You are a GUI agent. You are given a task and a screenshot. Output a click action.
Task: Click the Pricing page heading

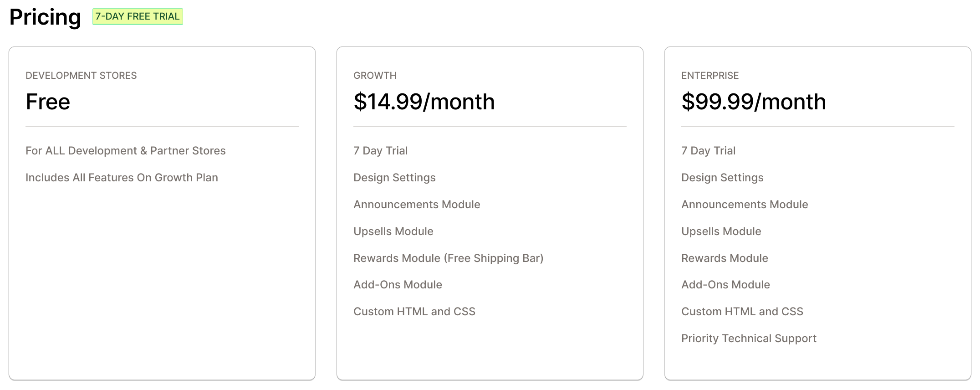coord(45,17)
